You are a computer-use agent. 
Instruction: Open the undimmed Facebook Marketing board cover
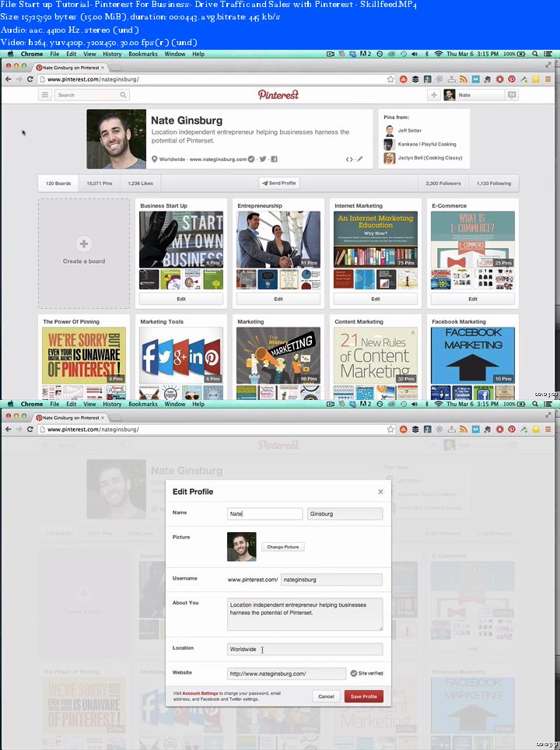pyautogui.click(x=472, y=356)
